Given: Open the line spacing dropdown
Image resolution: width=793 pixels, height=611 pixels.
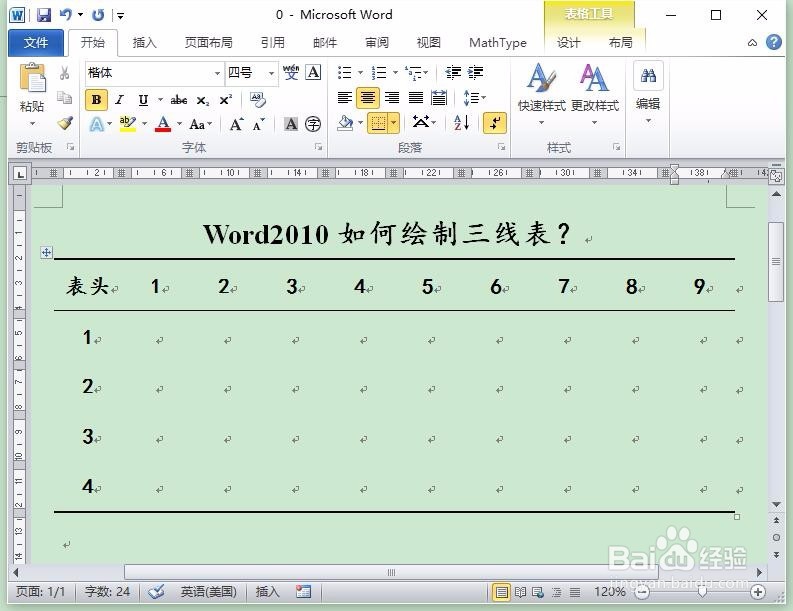Looking at the screenshot, I should pos(474,97).
